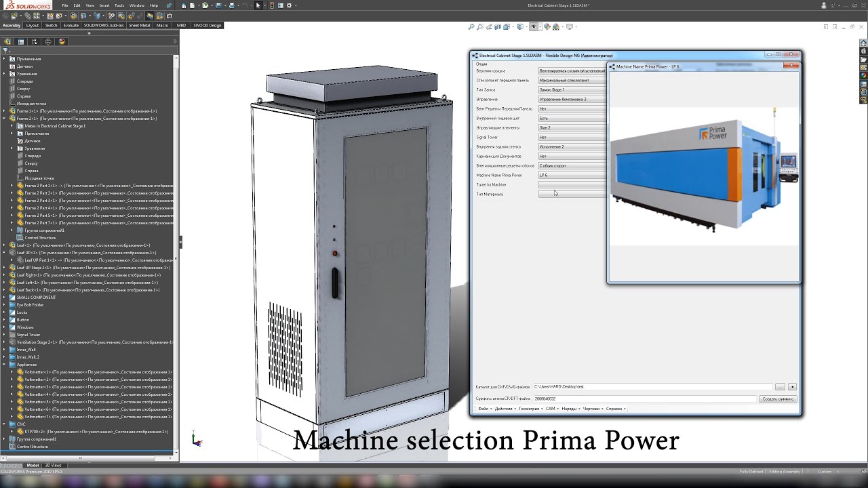868x488 pixels.
Task: Open the Стеклопакет передняя панель dropdown
Action: click(572, 80)
